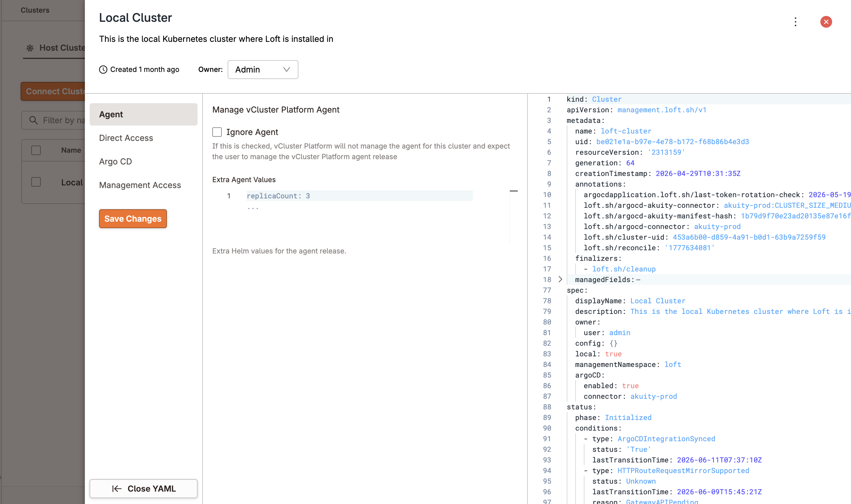Click the Local Cluster panel heading
The height and width of the screenshot is (504, 851).
[x=136, y=18]
